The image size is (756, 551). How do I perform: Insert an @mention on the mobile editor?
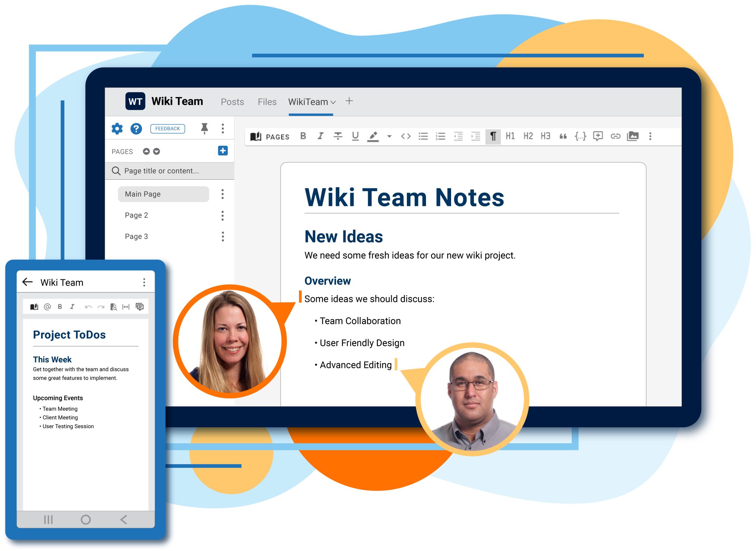pyautogui.click(x=47, y=306)
